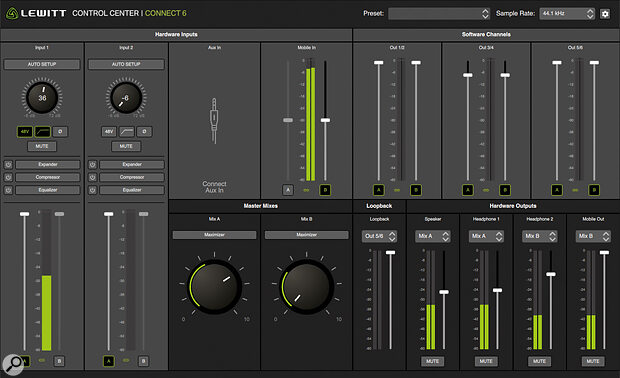The height and width of the screenshot is (378, 620).
Task: Toggle 48V phantom power on Input 1
Action: point(25,131)
